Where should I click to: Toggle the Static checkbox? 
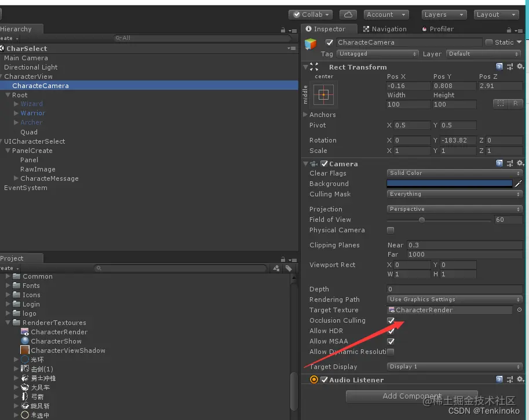click(488, 42)
